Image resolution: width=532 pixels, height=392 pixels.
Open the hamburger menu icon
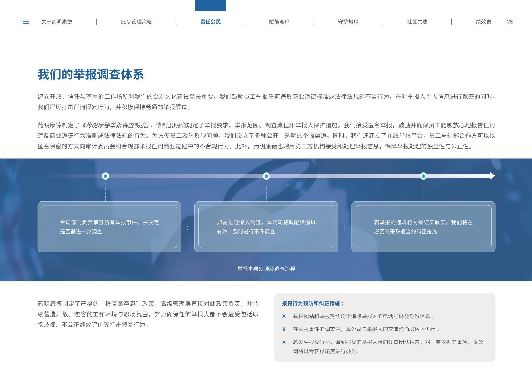point(26,22)
